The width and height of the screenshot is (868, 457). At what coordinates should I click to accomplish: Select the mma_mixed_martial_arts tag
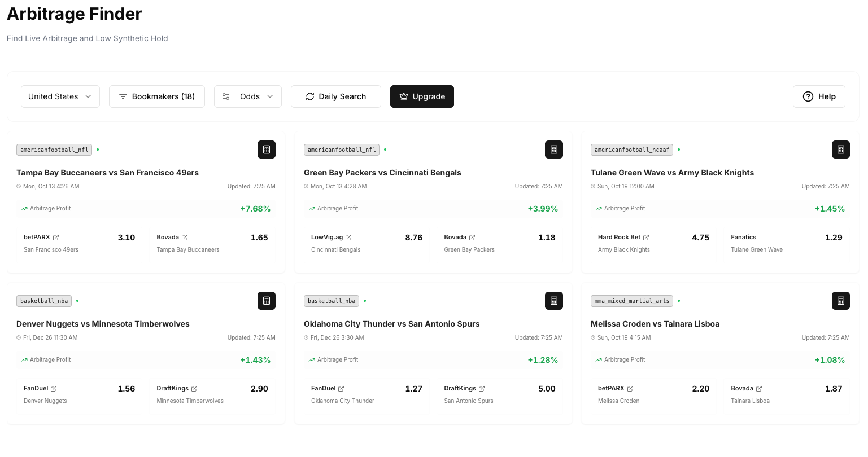pos(631,301)
